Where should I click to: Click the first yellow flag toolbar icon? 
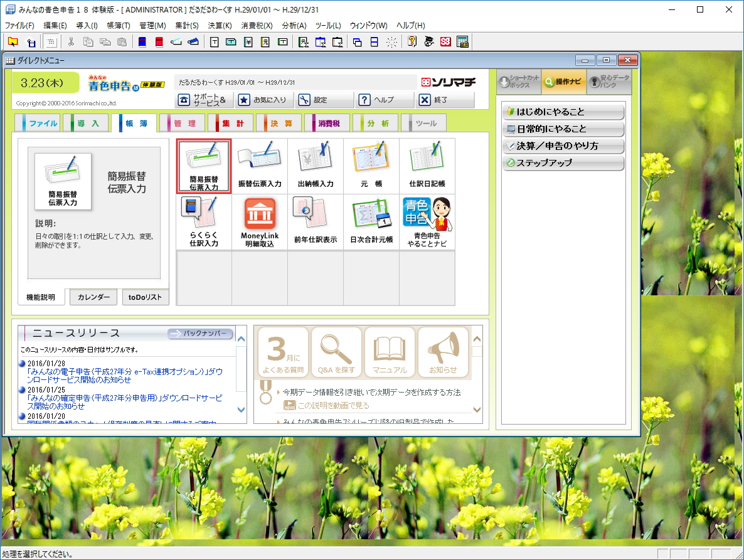[x=13, y=42]
